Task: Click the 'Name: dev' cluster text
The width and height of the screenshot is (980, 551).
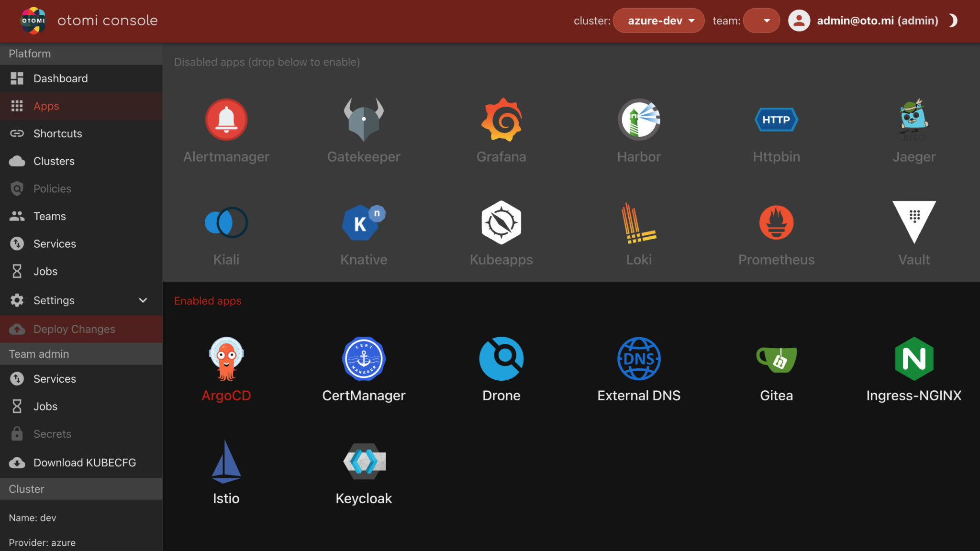Action: click(33, 518)
